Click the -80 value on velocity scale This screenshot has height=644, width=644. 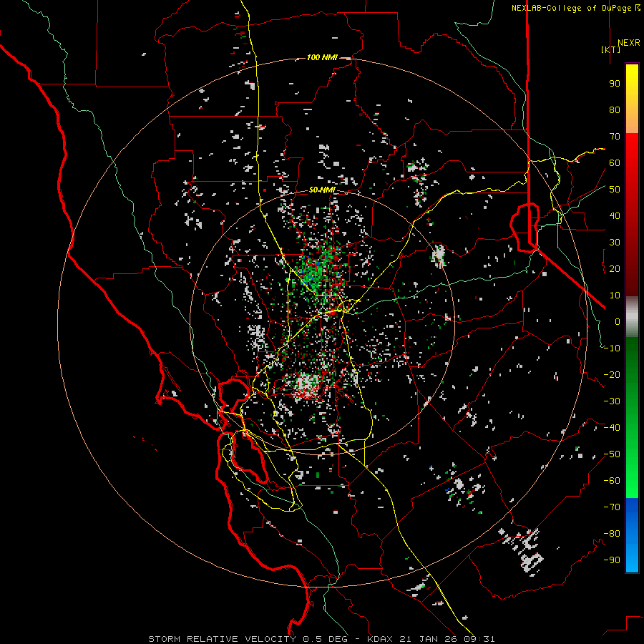pyautogui.click(x=612, y=534)
